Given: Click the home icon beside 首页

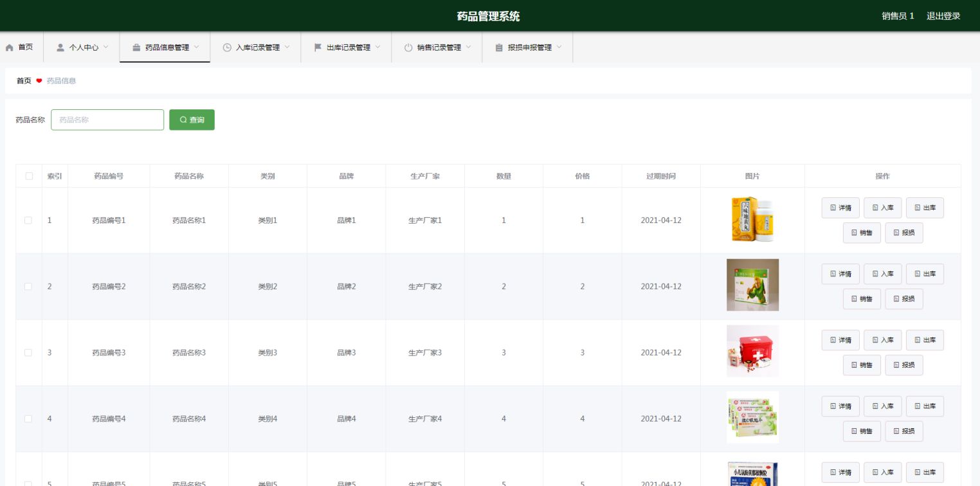Looking at the screenshot, I should [10, 48].
